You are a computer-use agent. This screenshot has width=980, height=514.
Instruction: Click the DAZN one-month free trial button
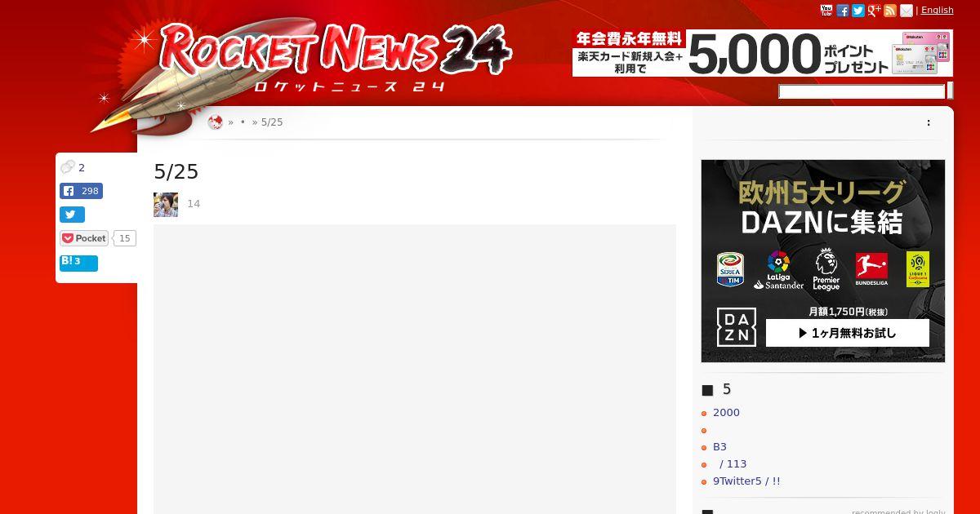point(847,333)
